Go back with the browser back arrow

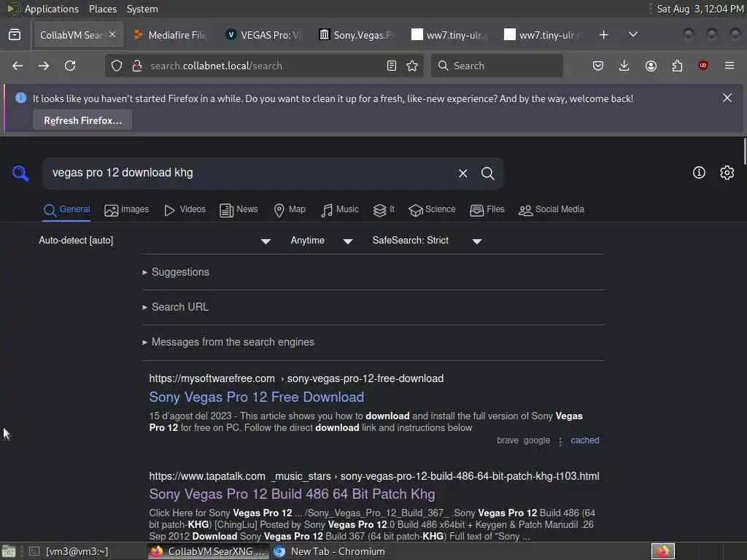click(x=18, y=66)
